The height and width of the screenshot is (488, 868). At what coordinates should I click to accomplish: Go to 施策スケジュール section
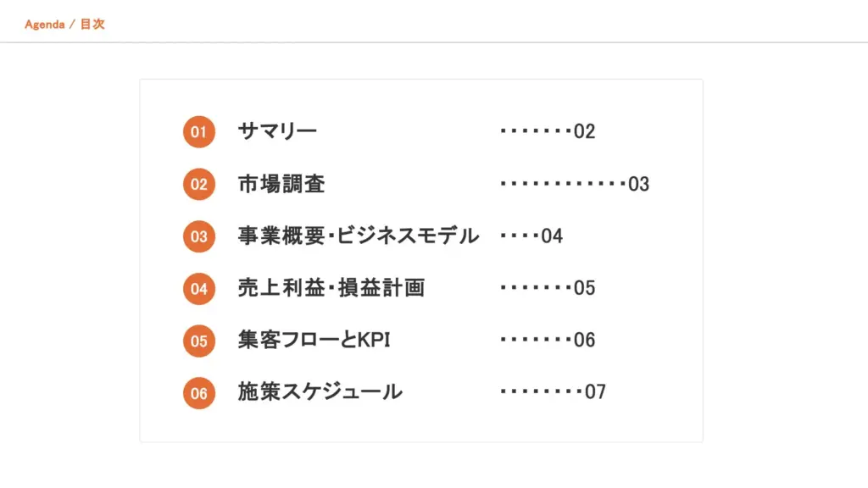[x=320, y=392]
